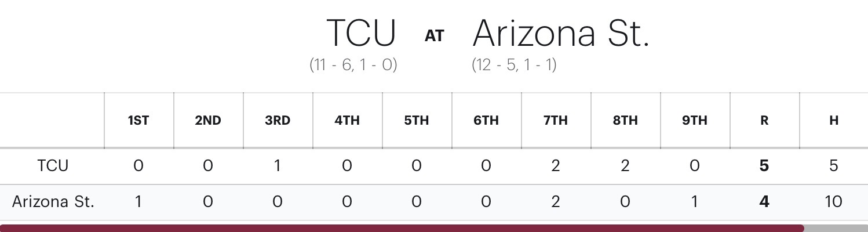Click TCU's 3rd inning score cell
Viewport: 868px width, 232px height.
click(x=278, y=166)
